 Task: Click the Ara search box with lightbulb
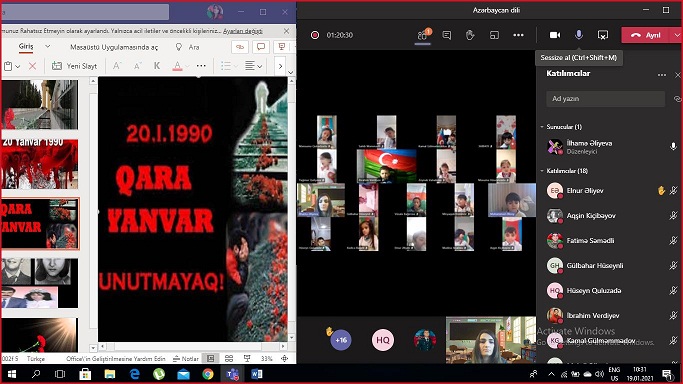(188, 47)
